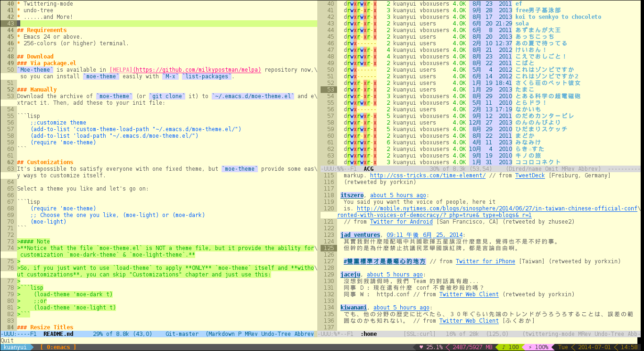644x351 pixels.
Task: Click the heart icon in tmux status bar
Action: (421, 347)
